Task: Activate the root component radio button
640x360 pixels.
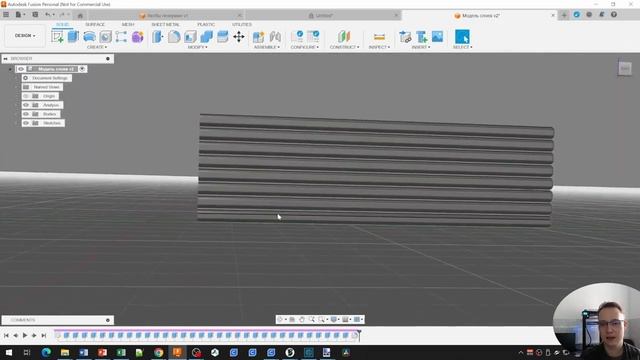Action: click(82, 69)
